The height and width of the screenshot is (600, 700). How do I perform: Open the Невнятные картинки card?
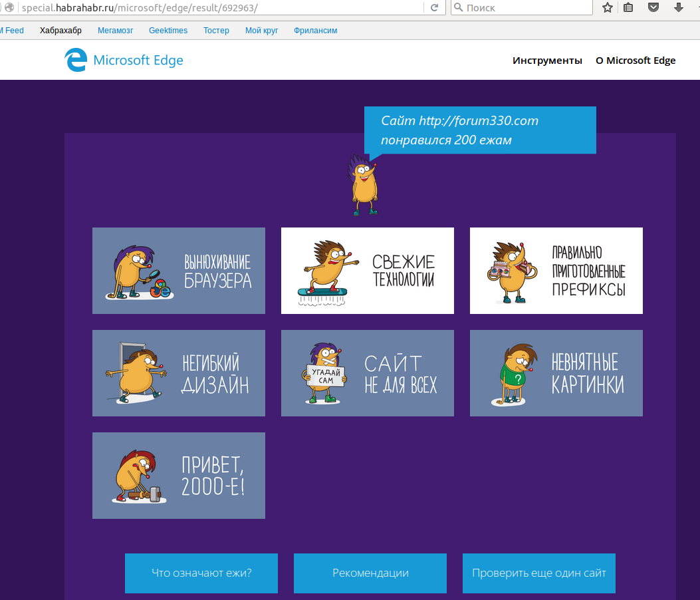click(x=556, y=373)
